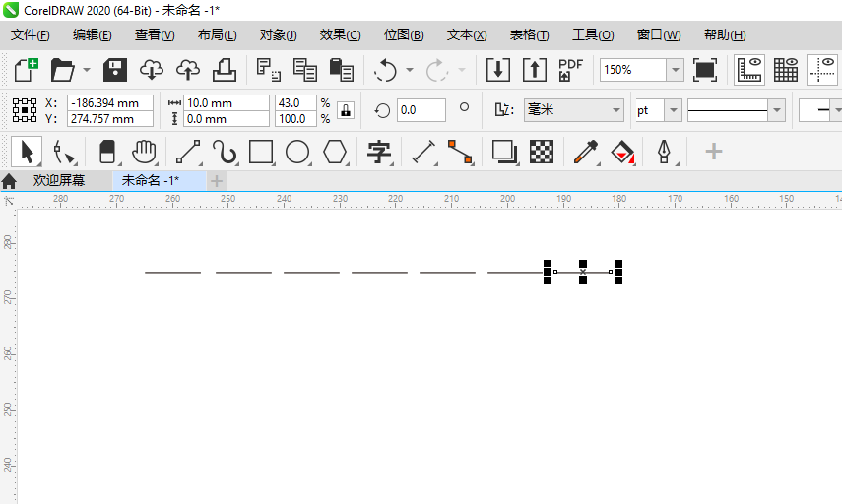
Task: Select the Dimension tool
Action: [423, 152]
